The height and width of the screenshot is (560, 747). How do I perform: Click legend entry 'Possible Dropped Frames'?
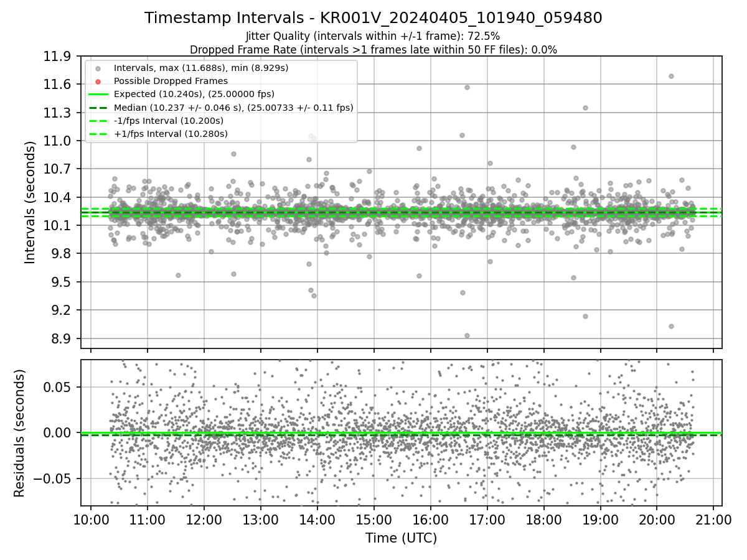click(171, 81)
